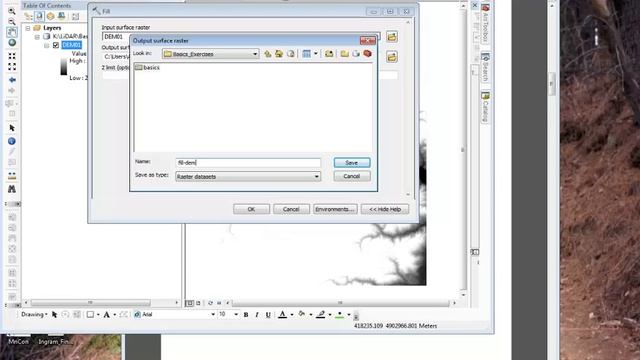Screen dimensions: 640x360
Task: Toggle Italic text formatting
Action: 257,315
